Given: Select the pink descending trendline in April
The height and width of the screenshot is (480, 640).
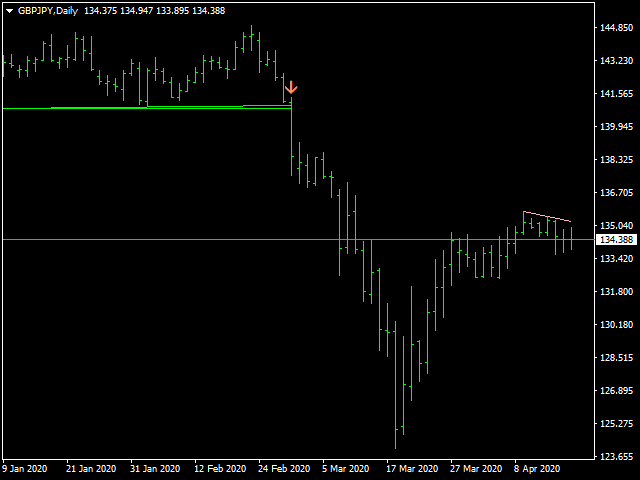Looking at the screenshot, I should (546, 216).
